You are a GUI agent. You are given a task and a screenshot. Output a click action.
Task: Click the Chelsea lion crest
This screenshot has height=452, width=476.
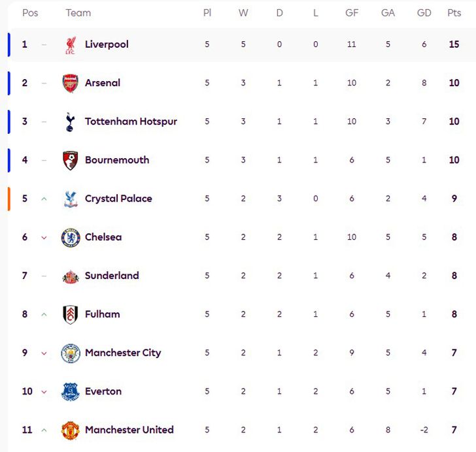[x=70, y=238]
